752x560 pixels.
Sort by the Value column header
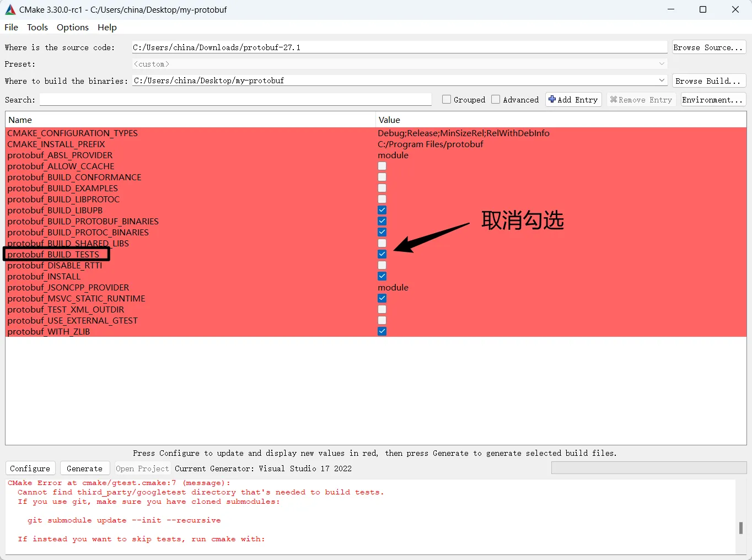click(561, 120)
